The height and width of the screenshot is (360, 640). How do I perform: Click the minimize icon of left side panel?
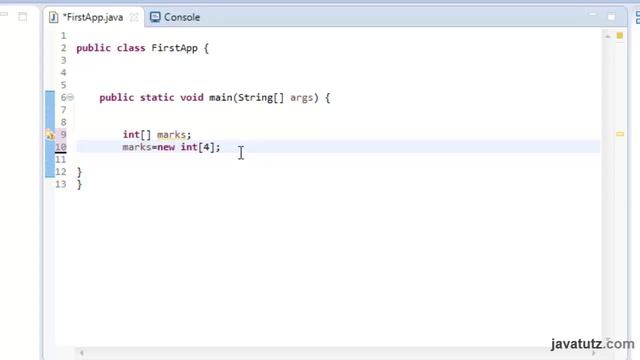coord(4,15)
